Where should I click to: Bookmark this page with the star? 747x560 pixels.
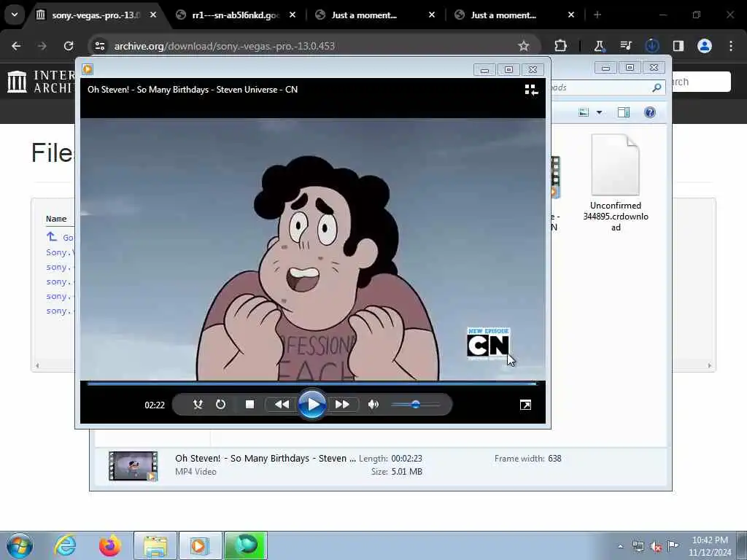pyautogui.click(x=524, y=46)
